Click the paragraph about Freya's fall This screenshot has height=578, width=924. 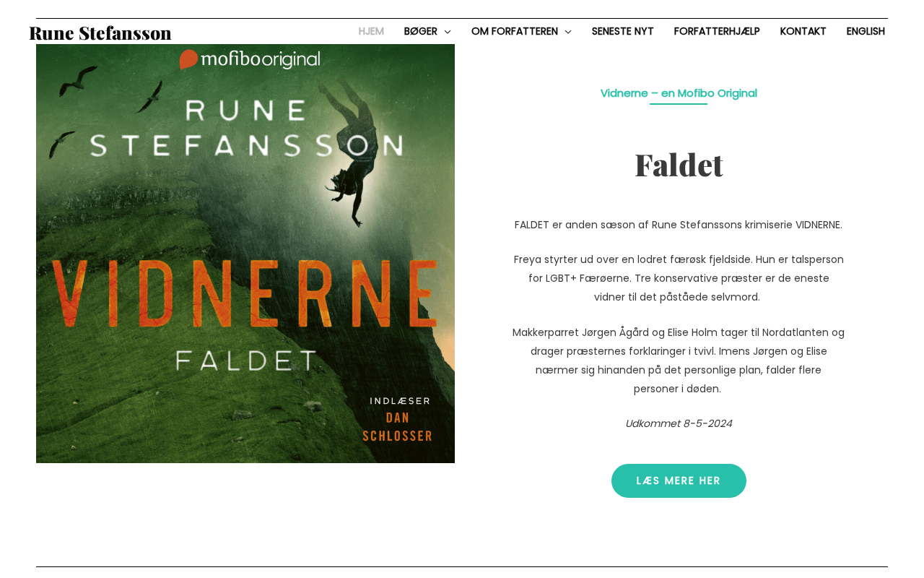[679, 278]
